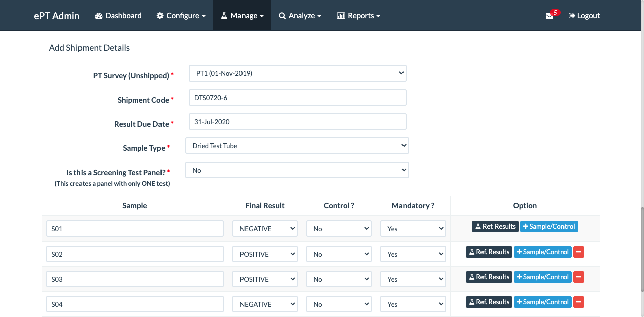This screenshot has height=317, width=644.
Task: Open the Reports menu
Action: (358, 16)
